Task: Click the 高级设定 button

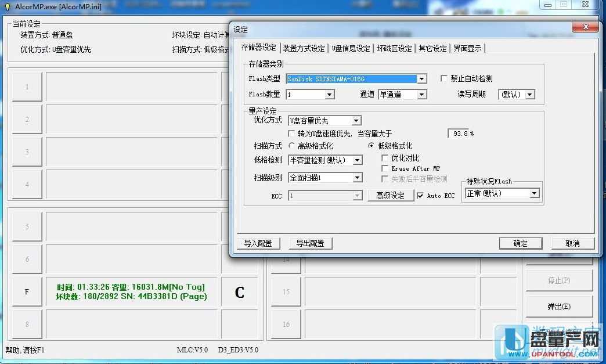Action: pyautogui.click(x=391, y=196)
